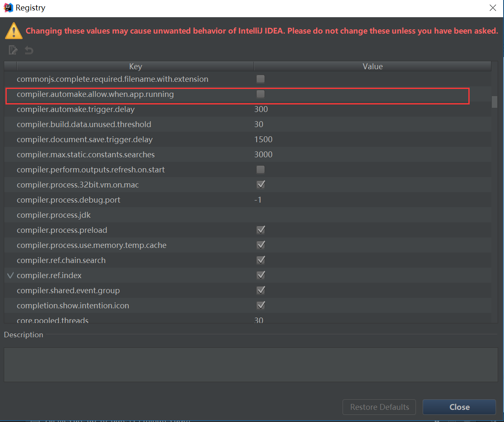Screen dimensions: 504x422
Task: Click the Revert to default arrow icon
Action: [29, 50]
